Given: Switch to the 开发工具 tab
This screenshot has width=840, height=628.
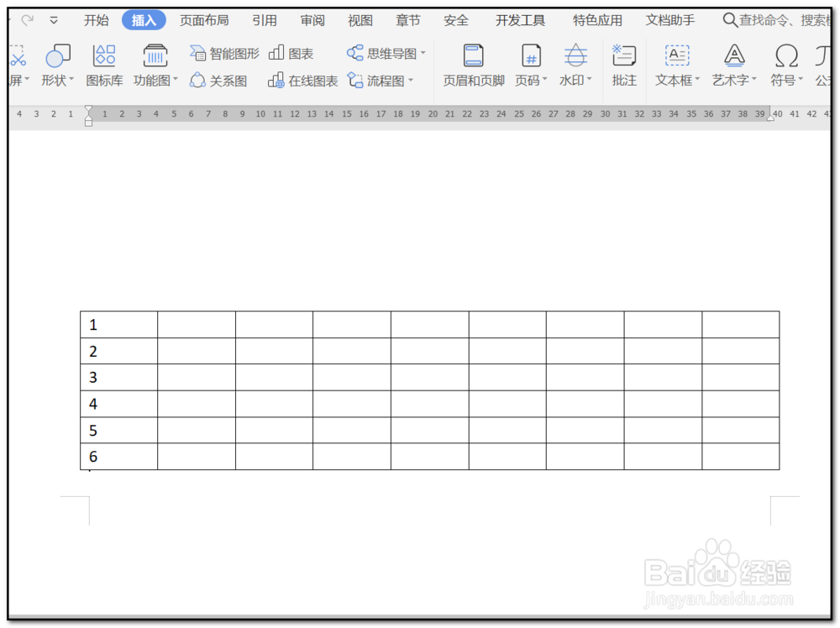Looking at the screenshot, I should click(520, 20).
